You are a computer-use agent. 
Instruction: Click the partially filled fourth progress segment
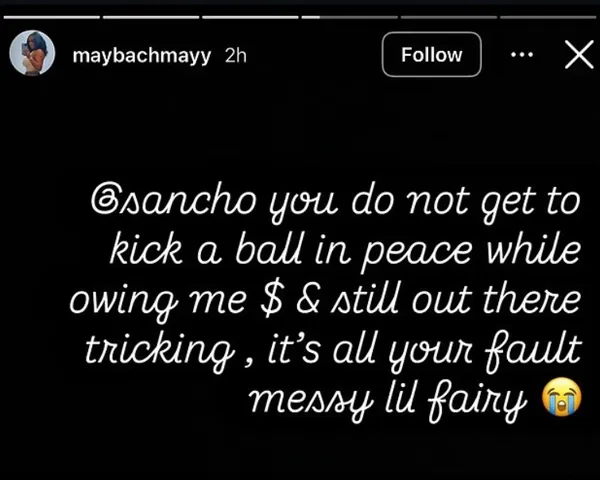(x=350, y=16)
